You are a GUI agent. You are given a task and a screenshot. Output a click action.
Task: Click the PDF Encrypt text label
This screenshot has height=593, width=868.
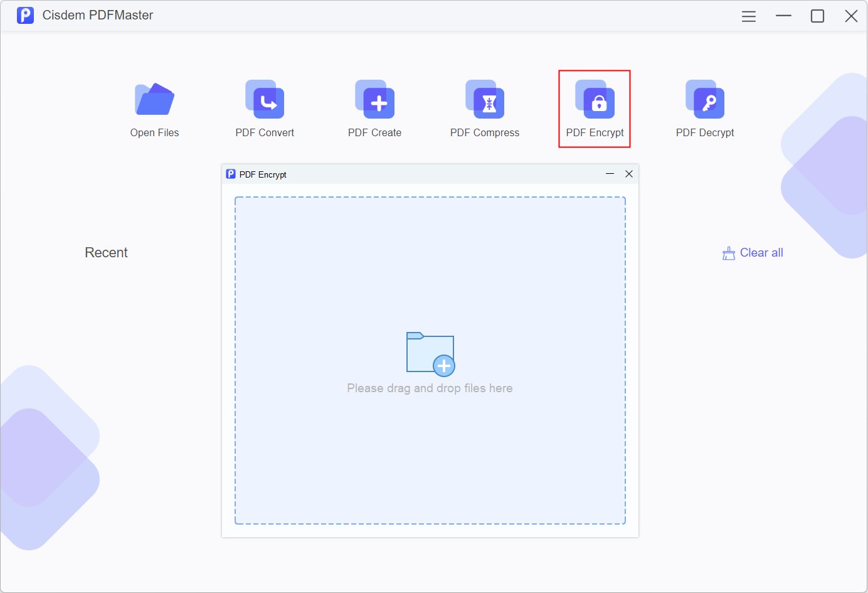click(x=594, y=132)
